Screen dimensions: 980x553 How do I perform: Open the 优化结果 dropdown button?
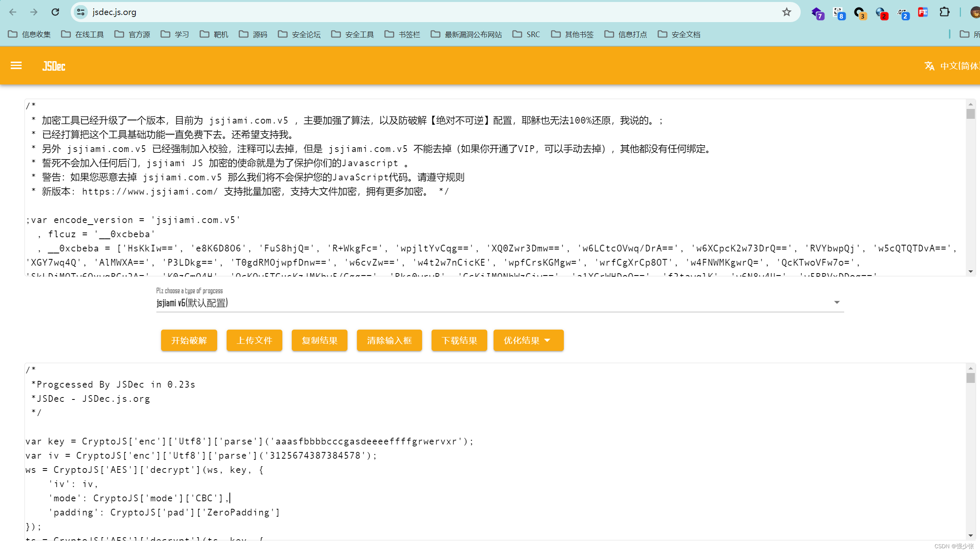[528, 340]
